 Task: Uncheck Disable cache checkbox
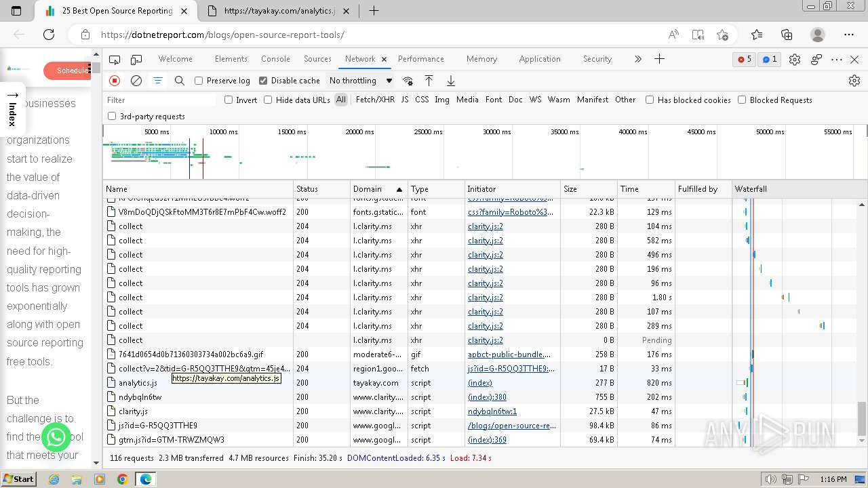click(263, 81)
